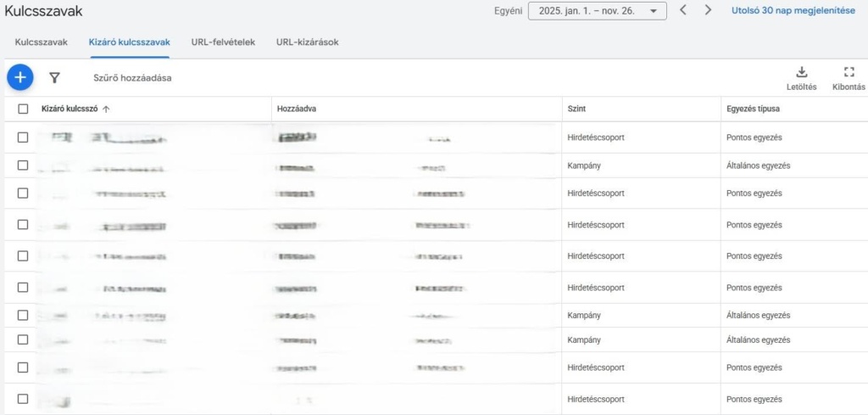868x415 pixels.
Task: Check the first row's checkbox
Action: [23, 137]
